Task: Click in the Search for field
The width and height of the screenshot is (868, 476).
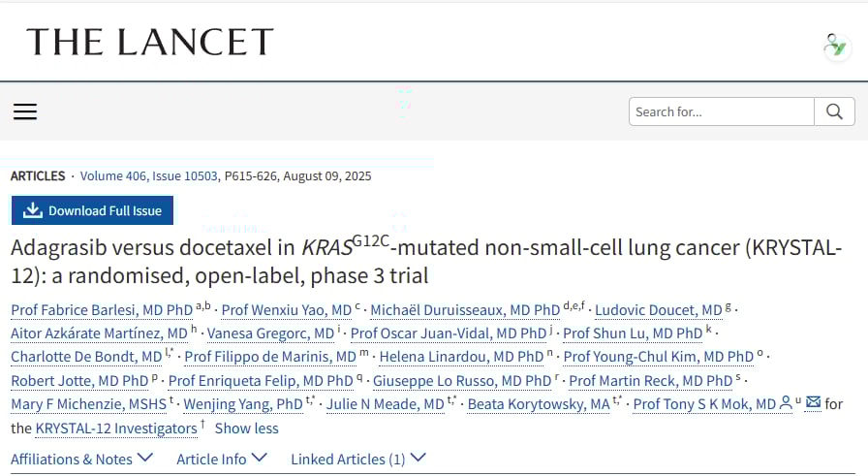Action: (721, 111)
